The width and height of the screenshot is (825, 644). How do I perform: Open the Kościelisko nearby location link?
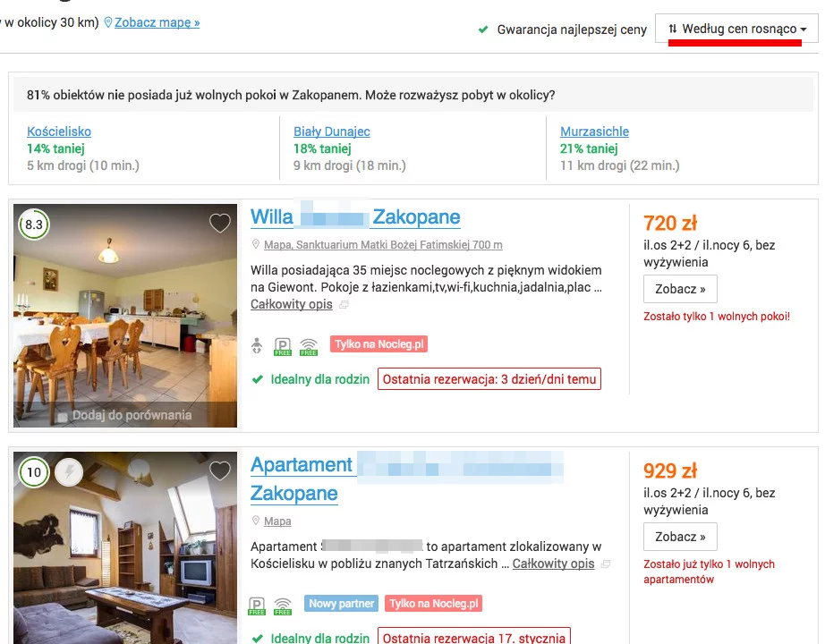pyautogui.click(x=59, y=131)
